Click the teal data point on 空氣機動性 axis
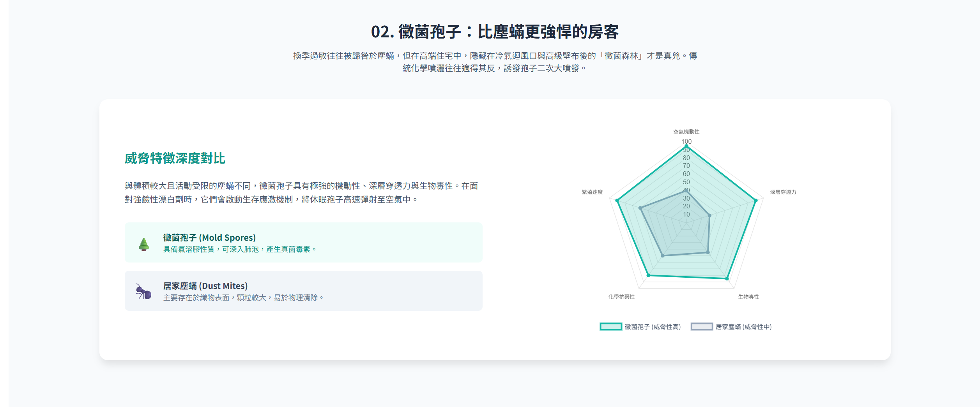This screenshot has height=407, width=980. click(686, 146)
